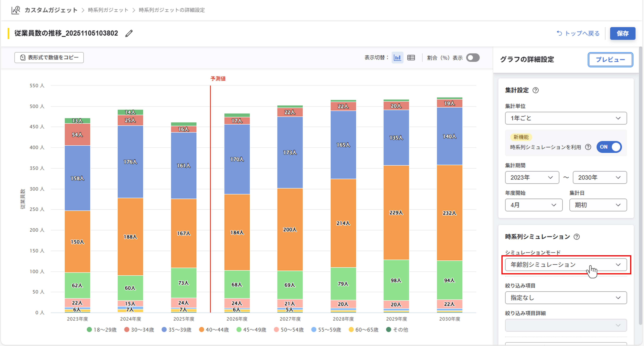Toggle the 割合（%）表示 switch

click(473, 58)
